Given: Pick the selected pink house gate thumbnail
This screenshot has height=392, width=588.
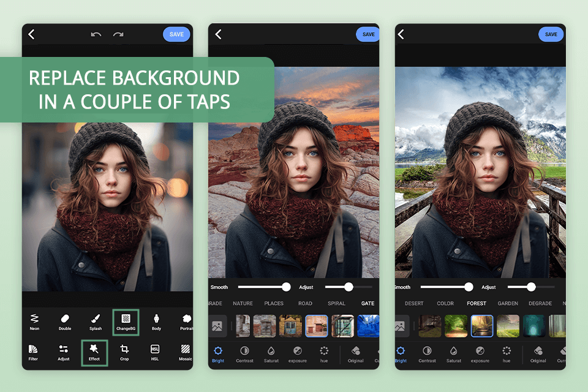Looking at the screenshot, I should click(x=317, y=326).
